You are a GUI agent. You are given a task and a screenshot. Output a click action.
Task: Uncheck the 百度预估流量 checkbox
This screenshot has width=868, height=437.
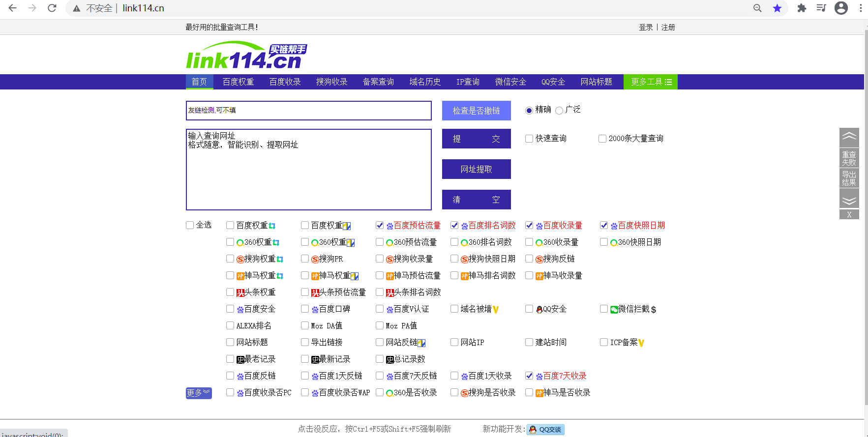point(380,225)
